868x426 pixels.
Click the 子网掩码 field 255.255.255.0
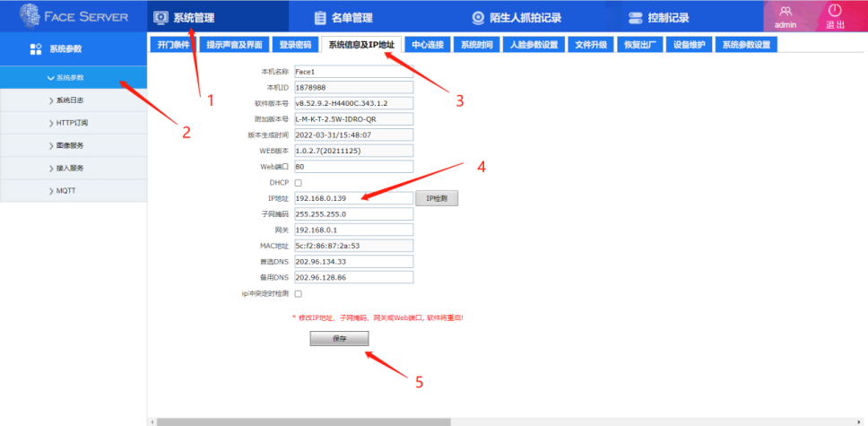tap(353, 213)
